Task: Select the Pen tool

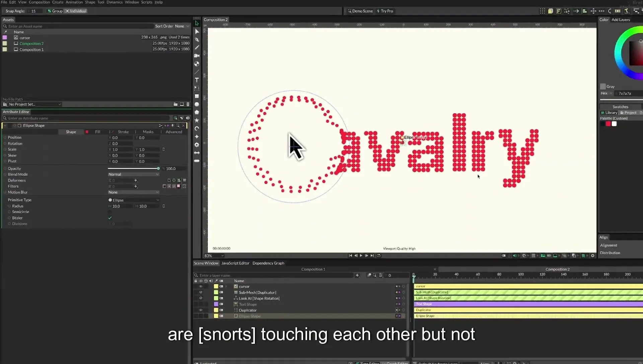Action: coord(197,39)
